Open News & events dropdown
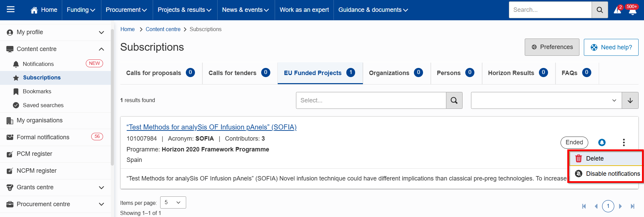The width and height of the screenshot is (644, 217). click(x=245, y=10)
